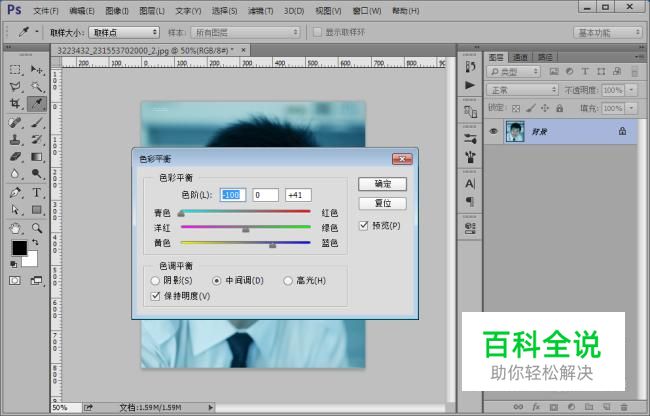
Task: Open the 样本 sample layers dropdown
Action: [x=245, y=32]
